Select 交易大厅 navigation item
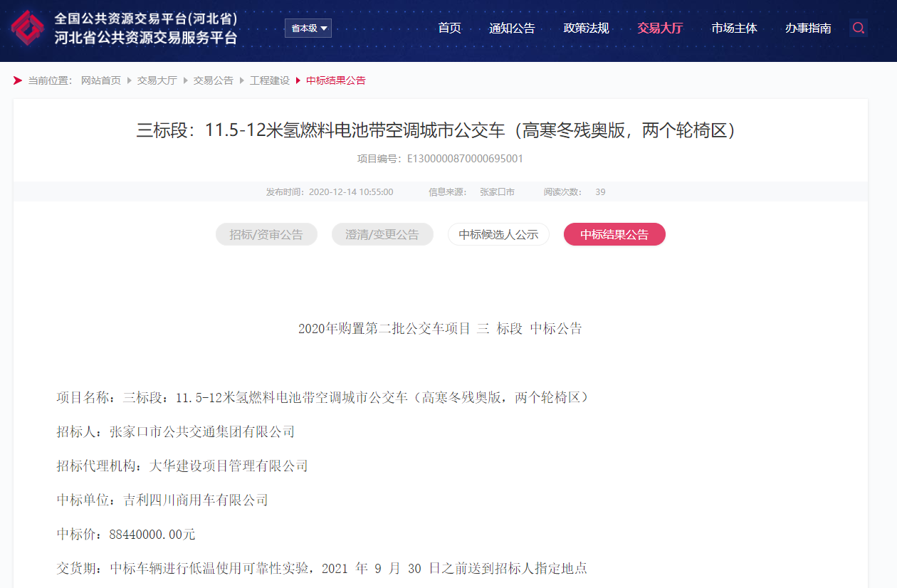Image resolution: width=897 pixels, height=588 pixels. [660, 28]
